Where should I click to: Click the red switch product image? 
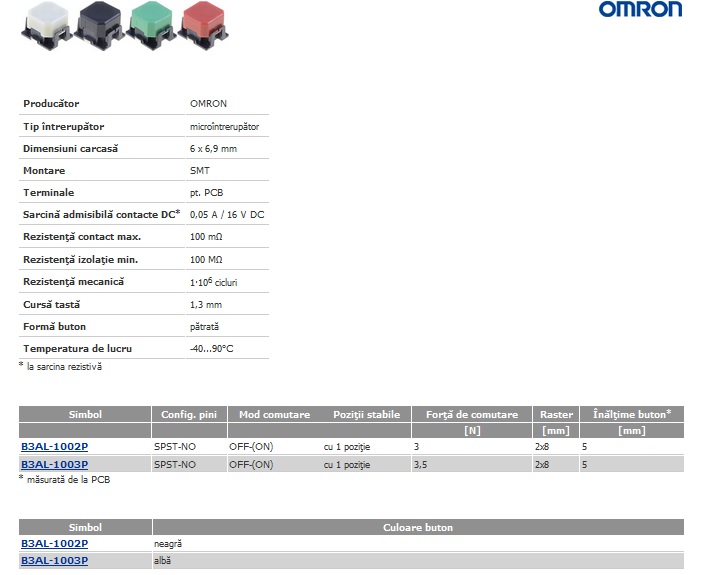(203, 25)
